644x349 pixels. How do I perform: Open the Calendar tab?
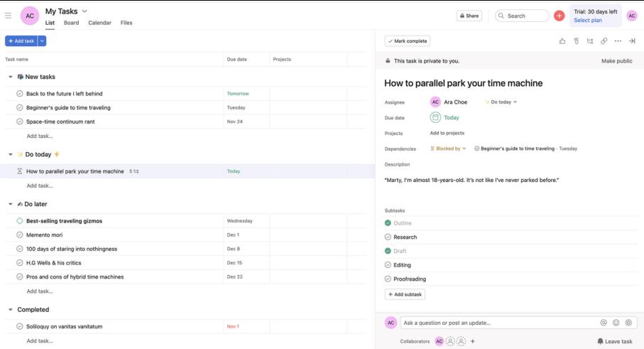[x=99, y=23]
